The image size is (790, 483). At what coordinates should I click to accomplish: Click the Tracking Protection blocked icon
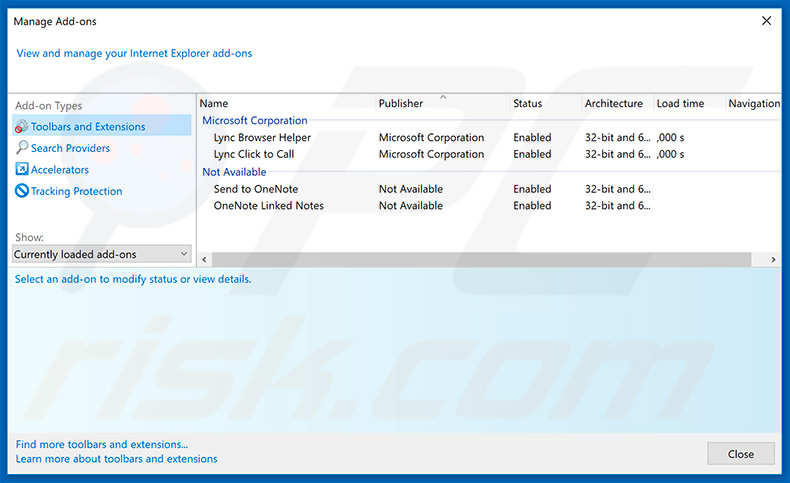click(22, 190)
